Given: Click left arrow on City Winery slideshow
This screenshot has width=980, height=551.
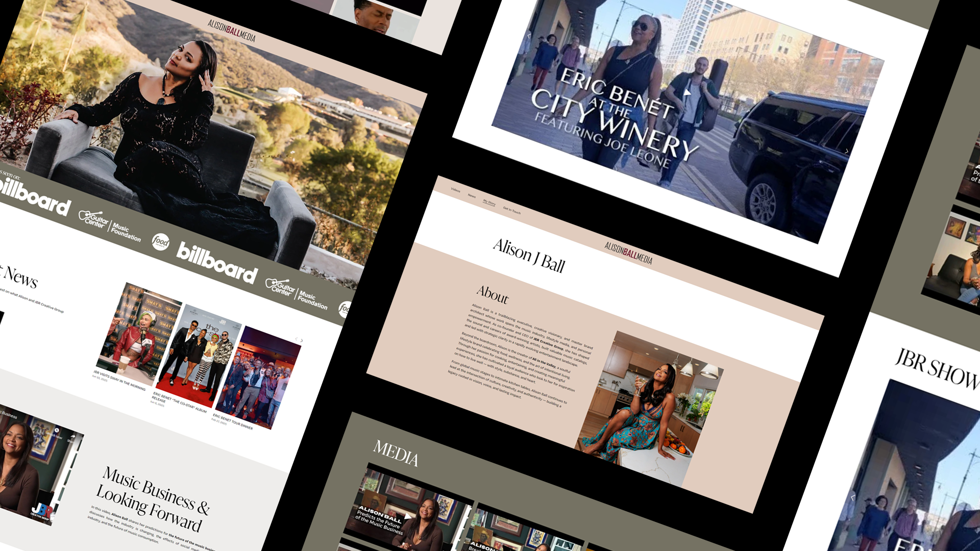Looking at the screenshot, I should pos(529,36).
